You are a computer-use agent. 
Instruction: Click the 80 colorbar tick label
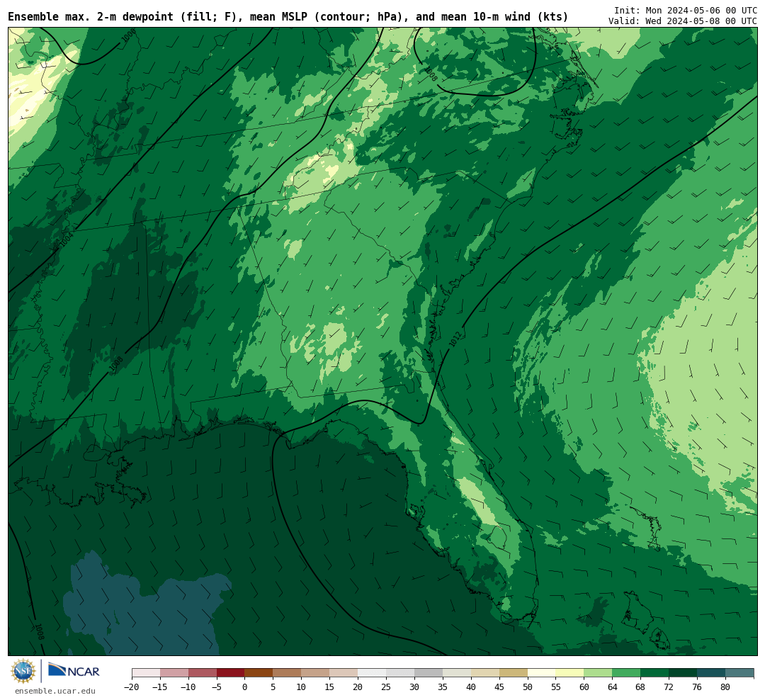click(x=726, y=687)
